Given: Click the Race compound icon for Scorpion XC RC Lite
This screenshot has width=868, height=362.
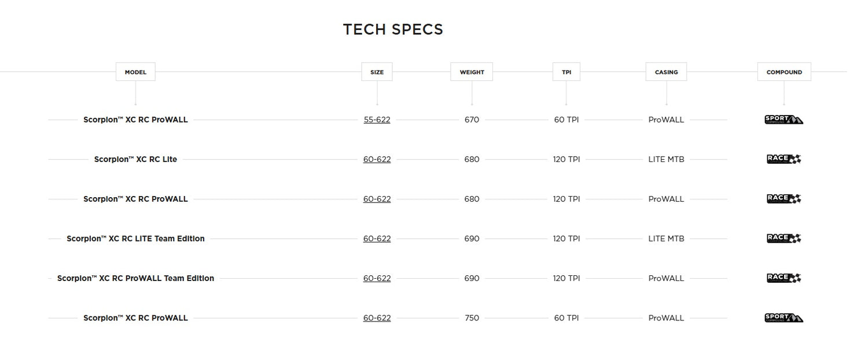Looking at the screenshot, I should pyautogui.click(x=784, y=159).
